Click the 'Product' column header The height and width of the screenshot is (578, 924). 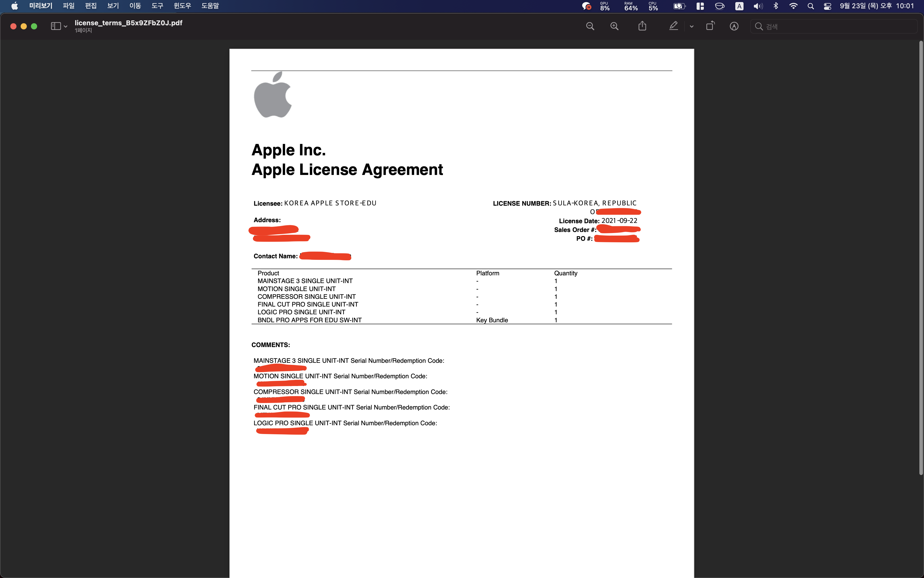(268, 273)
